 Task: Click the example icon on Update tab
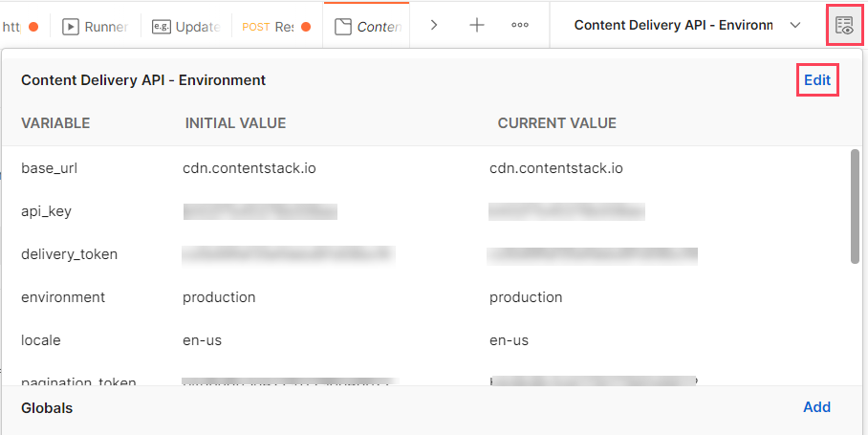[x=161, y=27]
